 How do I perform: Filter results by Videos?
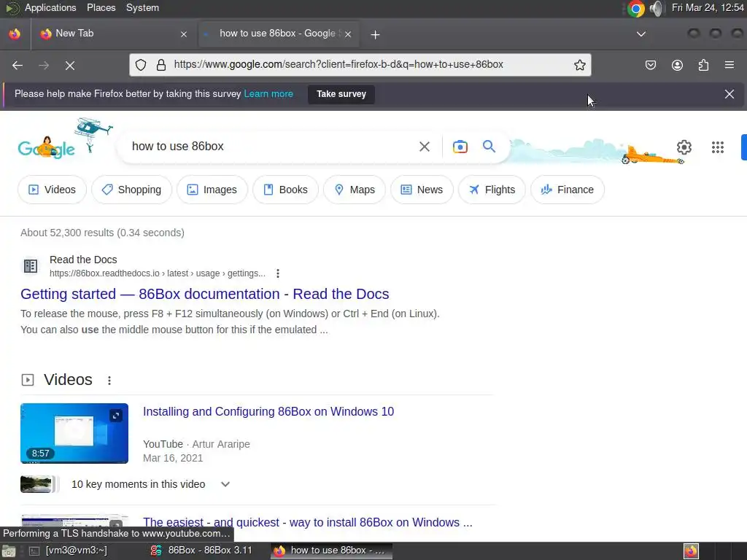[52, 190]
